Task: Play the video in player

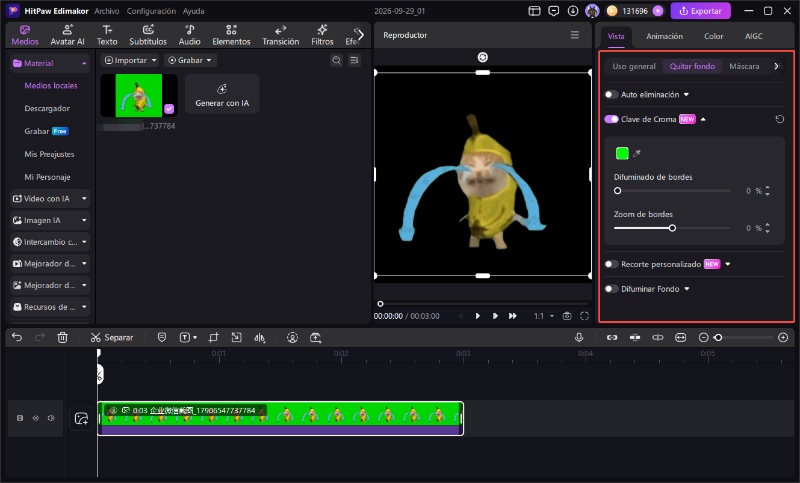Action: point(478,316)
